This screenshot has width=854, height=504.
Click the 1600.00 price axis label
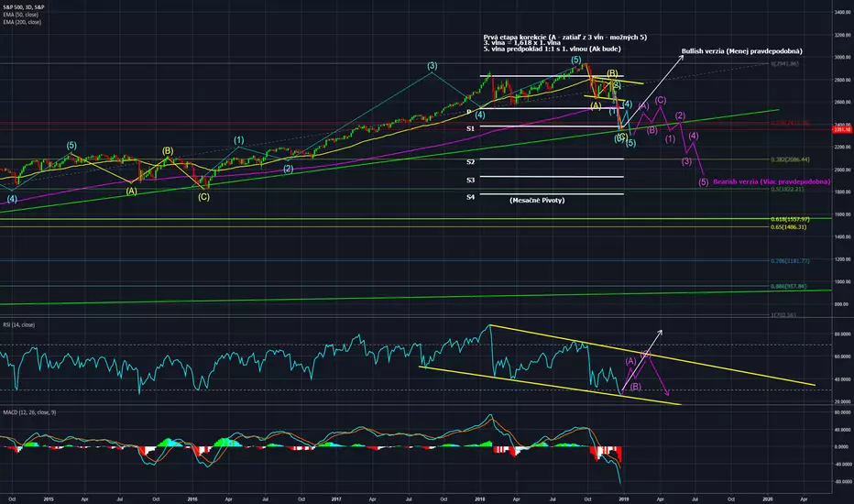[842, 214]
